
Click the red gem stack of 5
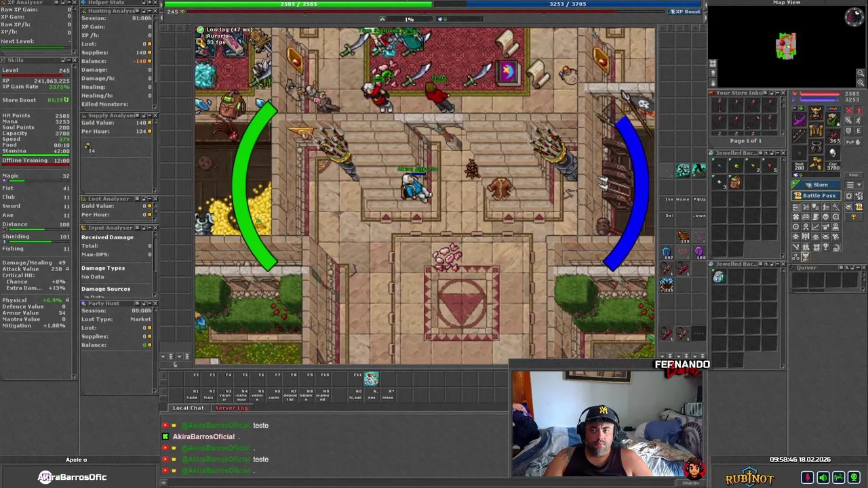(x=770, y=166)
